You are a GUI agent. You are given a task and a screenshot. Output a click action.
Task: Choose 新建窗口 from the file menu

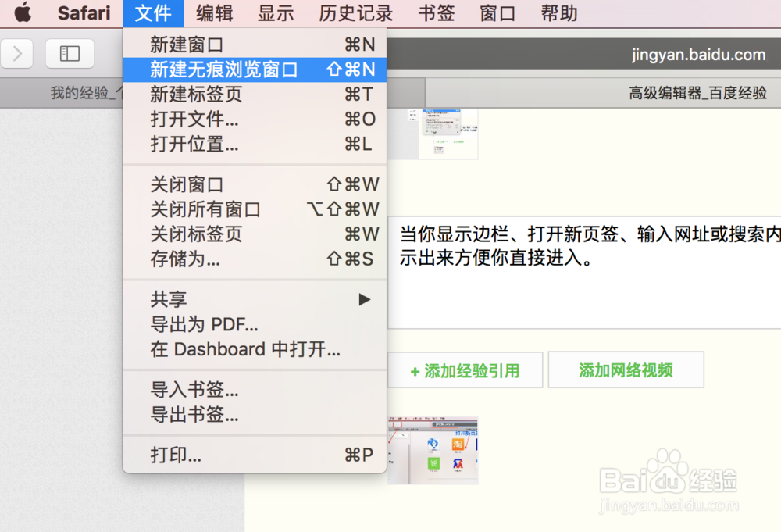255,45
